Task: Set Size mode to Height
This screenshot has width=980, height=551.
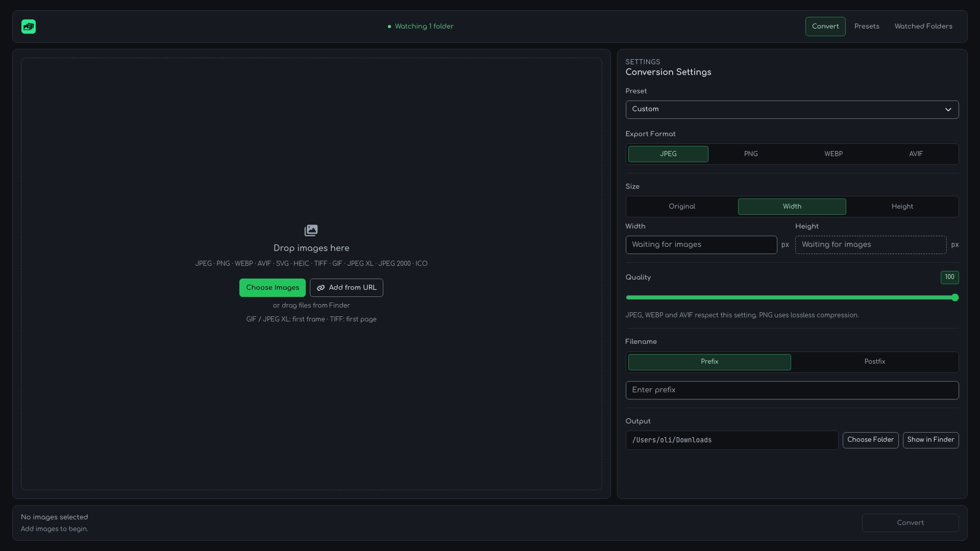Action: coord(902,207)
